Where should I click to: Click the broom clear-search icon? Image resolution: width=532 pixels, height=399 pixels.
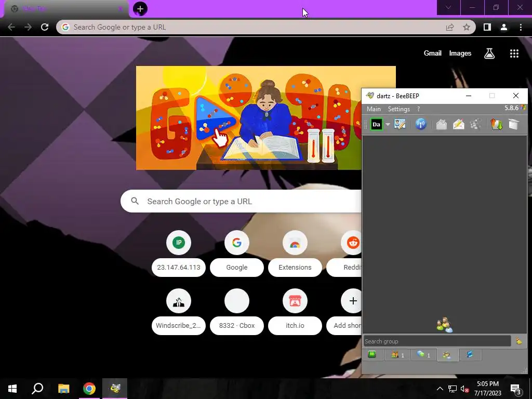point(519,341)
